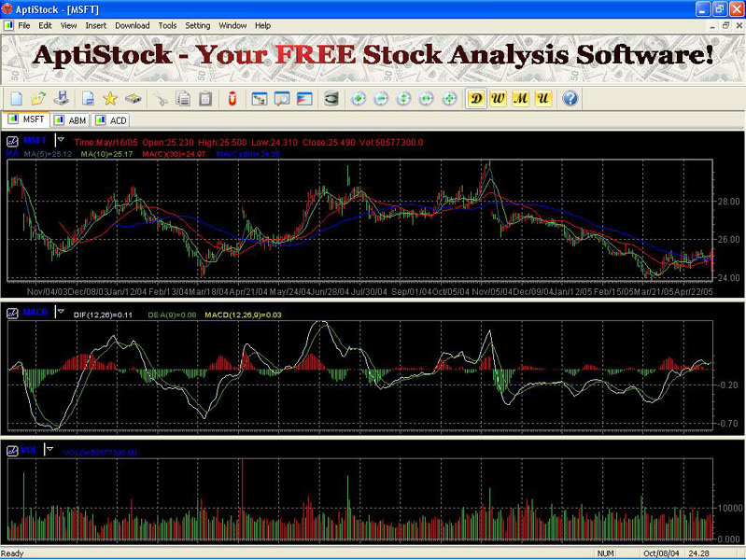Expand the MACD indicator dropdown arrow
Image resolution: width=746 pixels, height=560 pixels.
click(x=61, y=311)
